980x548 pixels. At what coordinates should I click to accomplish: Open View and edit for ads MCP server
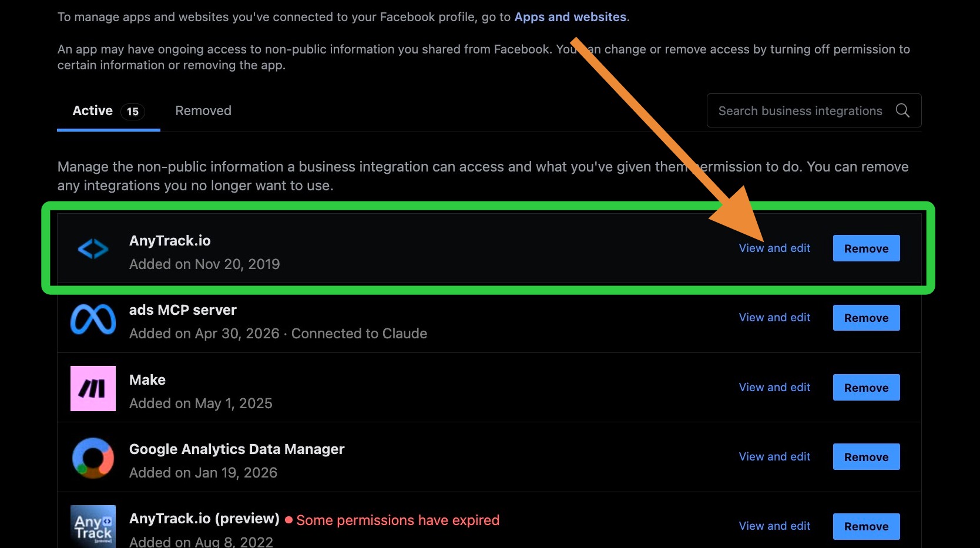774,317
